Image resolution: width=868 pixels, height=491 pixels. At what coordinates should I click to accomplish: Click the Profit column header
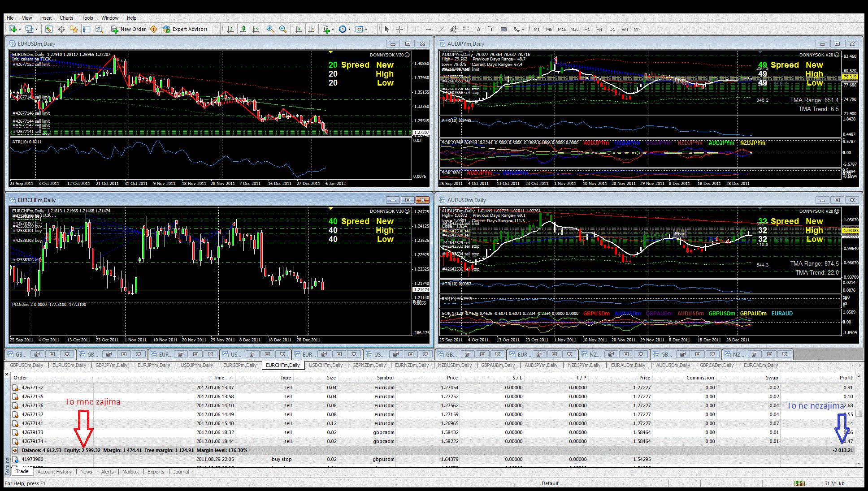pyautogui.click(x=846, y=378)
